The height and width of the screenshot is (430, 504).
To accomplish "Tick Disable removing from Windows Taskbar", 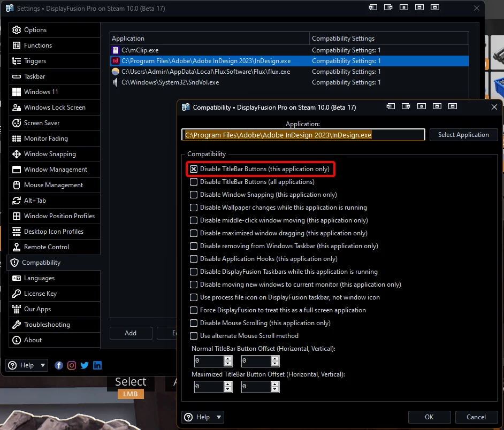I will pos(194,246).
